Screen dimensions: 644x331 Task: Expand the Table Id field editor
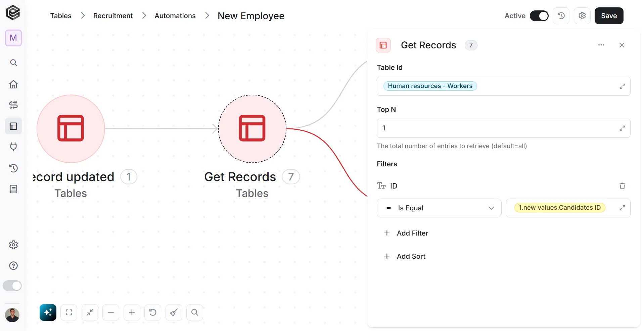coord(622,86)
